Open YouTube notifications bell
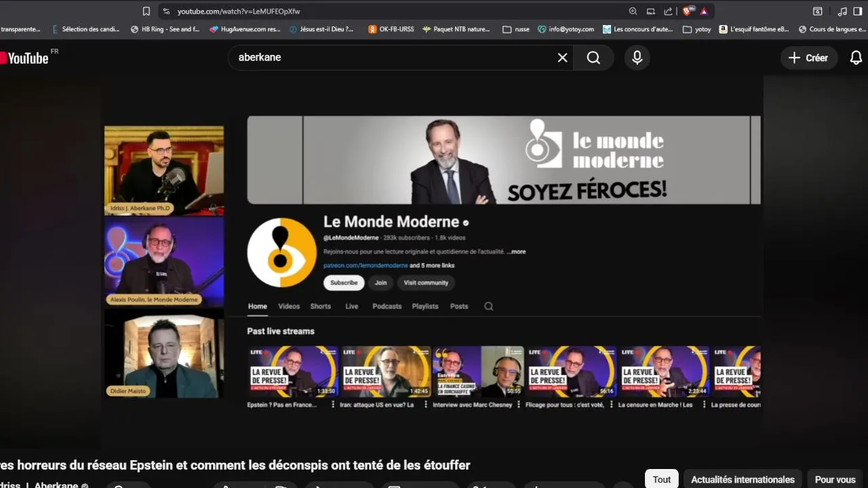This screenshot has width=868, height=488. [856, 58]
